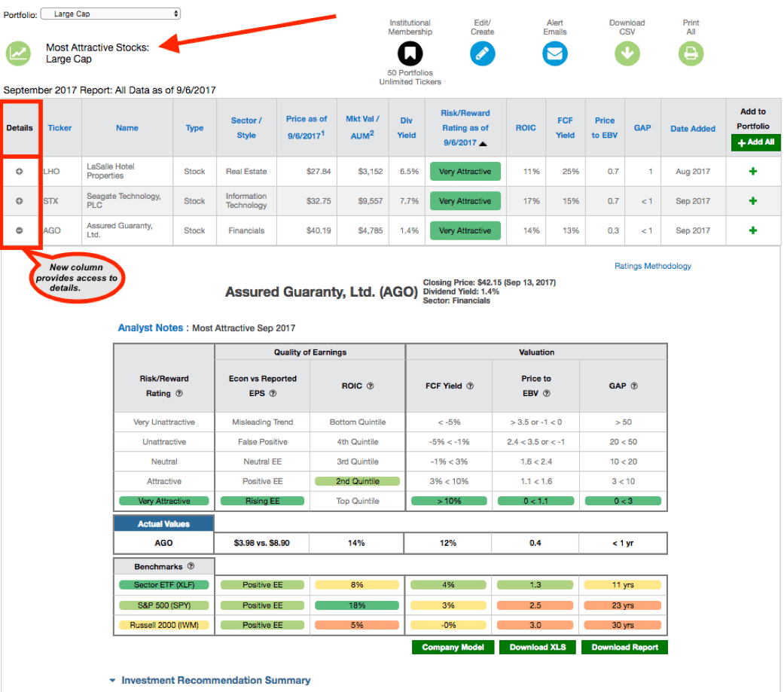This screenshot has height=692, width=784.
Task: Sort table by ROIC column header
Action: point(526,128)
